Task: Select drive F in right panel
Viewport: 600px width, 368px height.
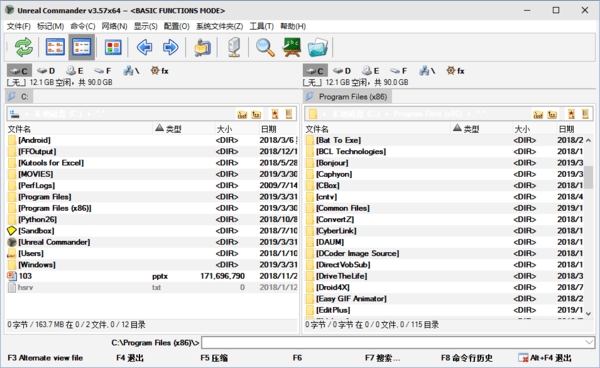Action: click(x=399, y=71)
